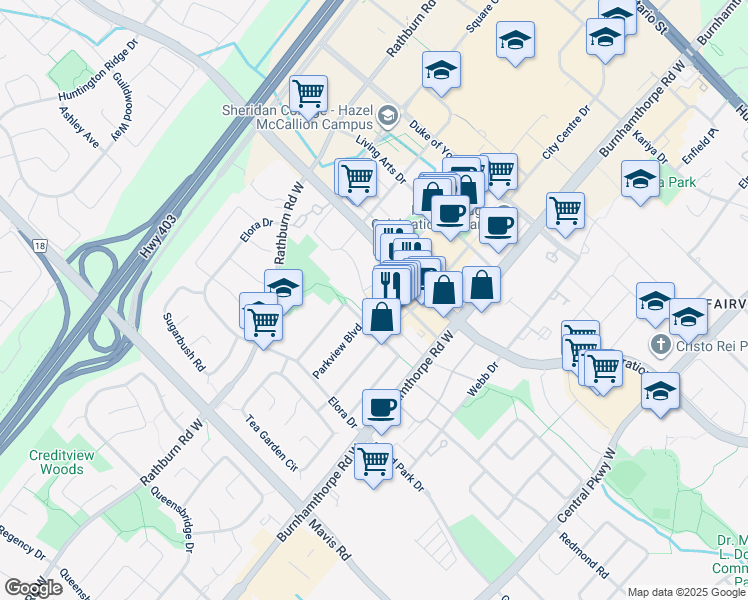Open the Map data ©2025 Google attribution

click(x=687, y=593)
